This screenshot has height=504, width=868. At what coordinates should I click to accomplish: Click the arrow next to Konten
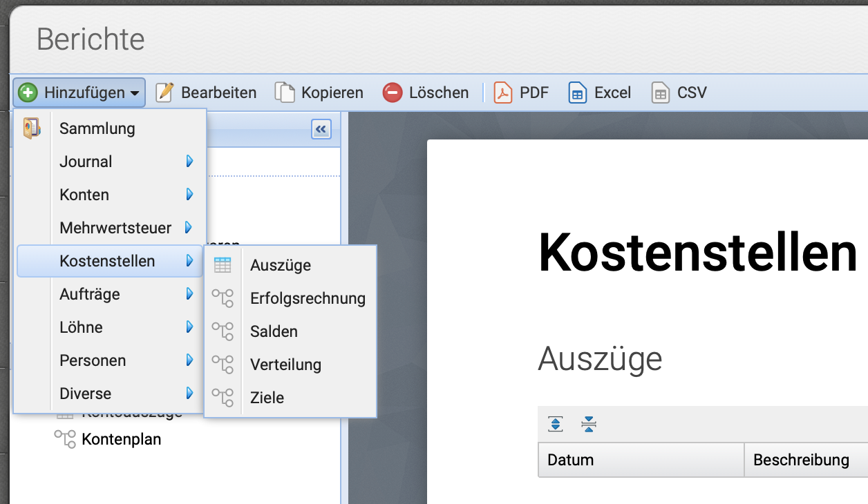tap(189, 195)
